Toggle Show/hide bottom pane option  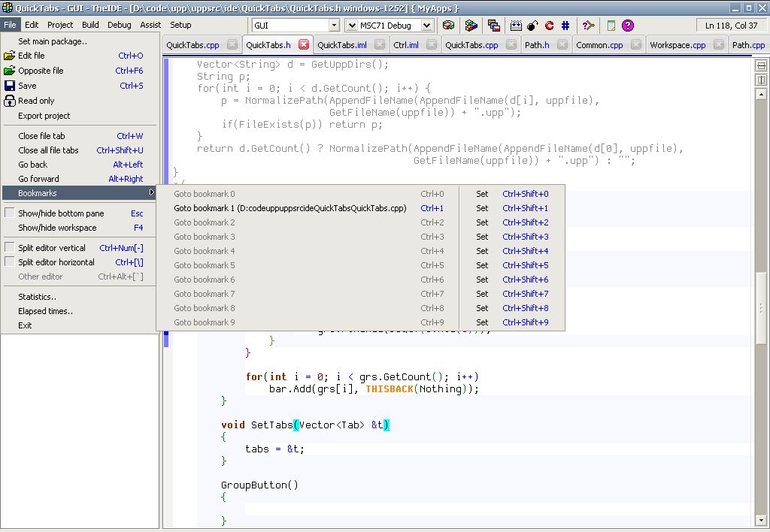tap(10, 213)
